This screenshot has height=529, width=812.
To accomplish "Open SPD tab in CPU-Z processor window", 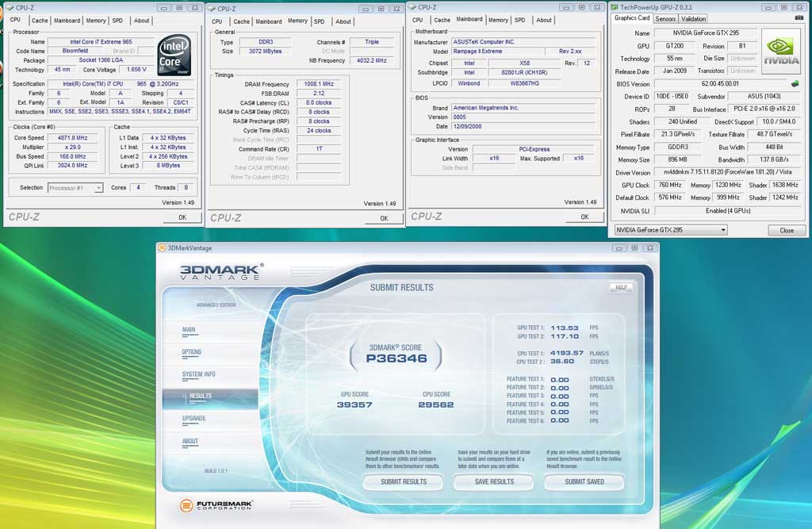I will tap(117, 21).
